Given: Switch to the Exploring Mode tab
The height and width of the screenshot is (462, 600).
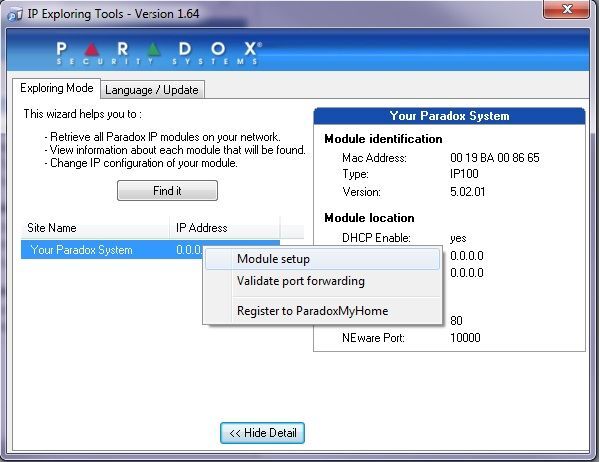Looking at the screenshot, I should [x=57, y=88].
